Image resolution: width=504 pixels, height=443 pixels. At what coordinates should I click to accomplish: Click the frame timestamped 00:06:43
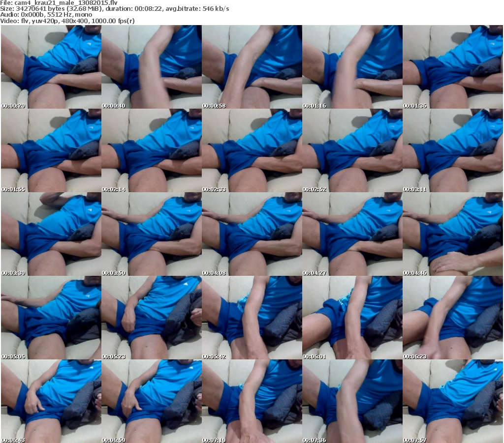[x=51, y=401]
